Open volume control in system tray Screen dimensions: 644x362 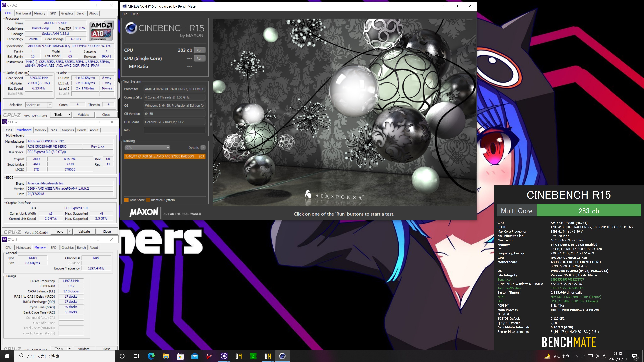tap(597, 356)
